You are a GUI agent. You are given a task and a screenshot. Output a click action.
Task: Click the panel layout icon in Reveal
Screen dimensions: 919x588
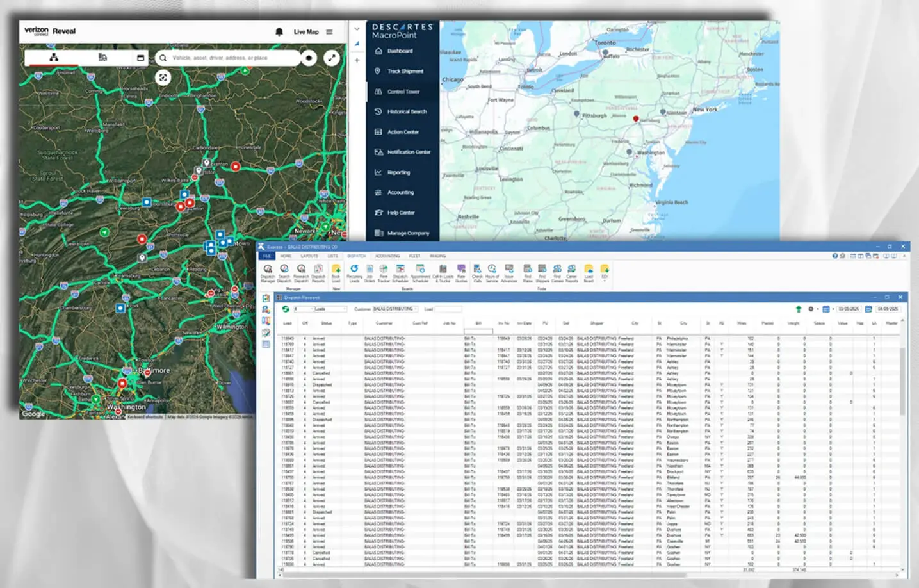tap(140, 58)
